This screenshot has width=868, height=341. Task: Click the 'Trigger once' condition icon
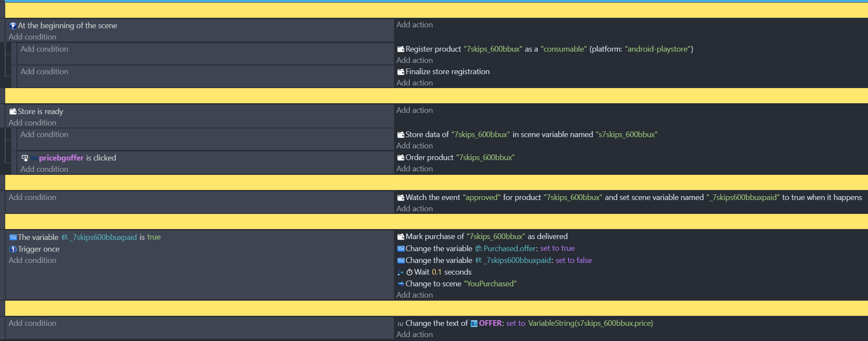[13, 249]
